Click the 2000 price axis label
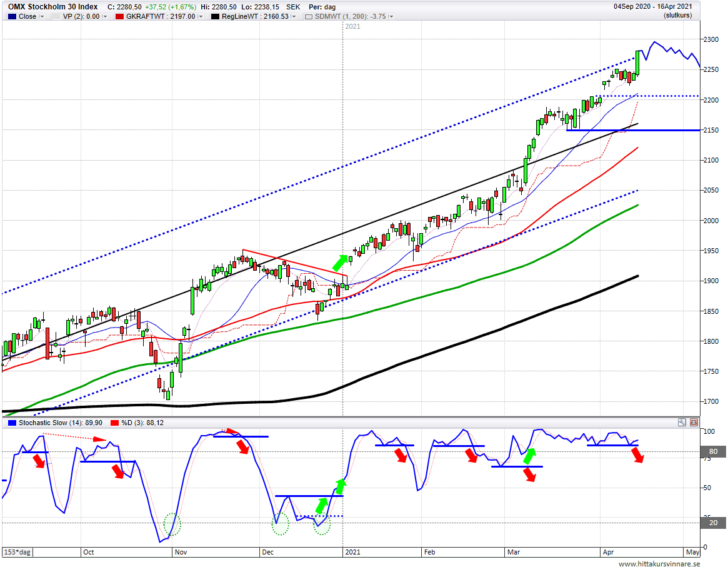This screenshot has height=567, width=728. coord(711,221)
